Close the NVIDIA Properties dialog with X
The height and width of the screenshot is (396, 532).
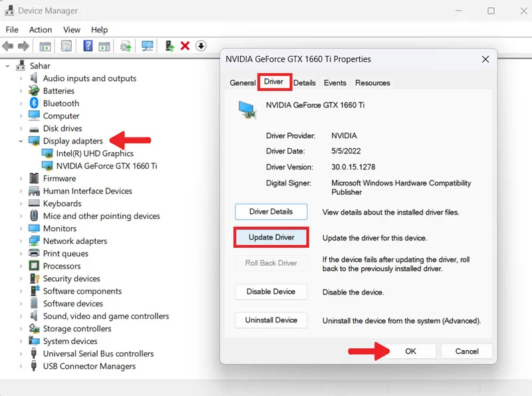pos(485,59)
